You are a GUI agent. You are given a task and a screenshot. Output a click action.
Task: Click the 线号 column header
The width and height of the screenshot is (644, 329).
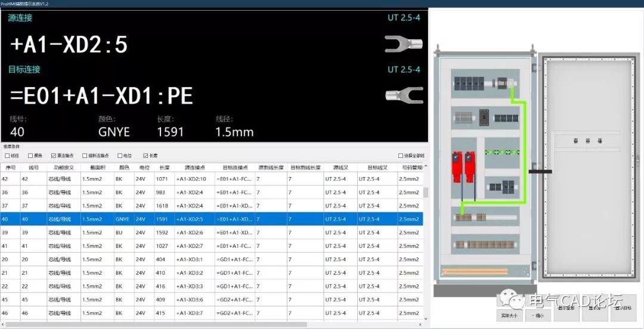33,167
